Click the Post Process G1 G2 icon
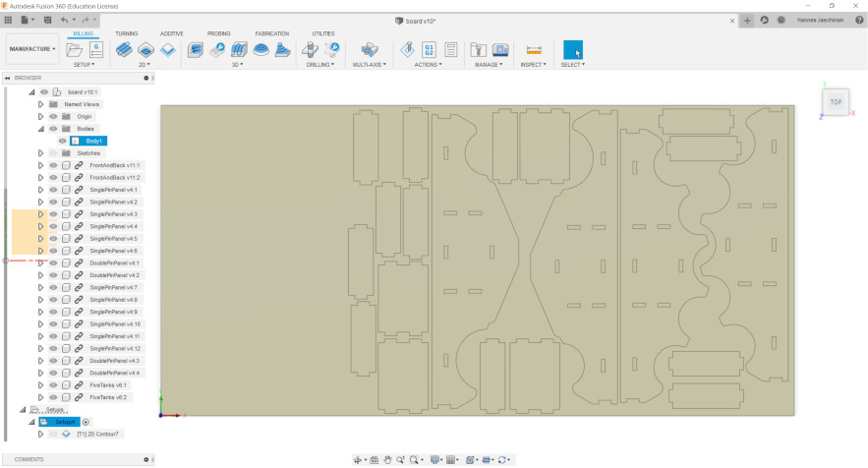Screen dimensions: 868x468 point(429,50)
